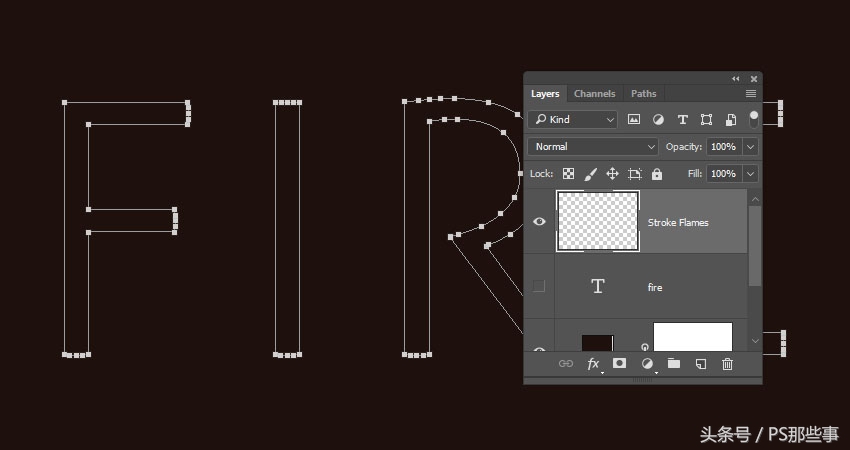Toggle the layer filtering switch

[x=753, y=118]
